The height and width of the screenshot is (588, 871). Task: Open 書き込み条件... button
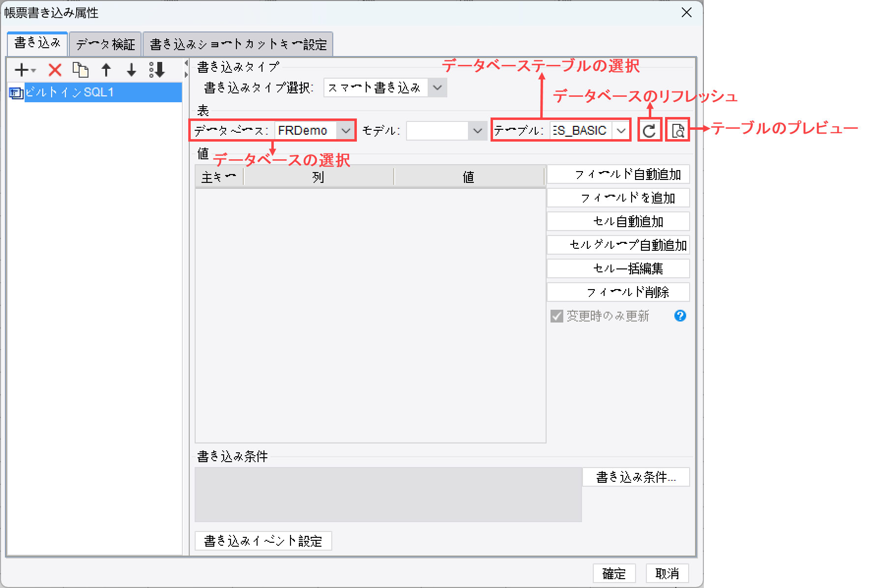[x=636, y=477]
